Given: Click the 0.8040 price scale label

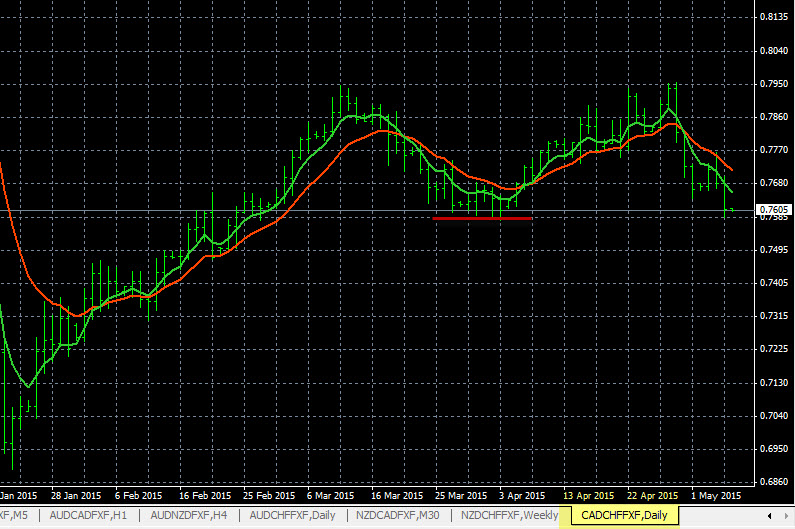Looking at the screenshot, I should point(774,51).
